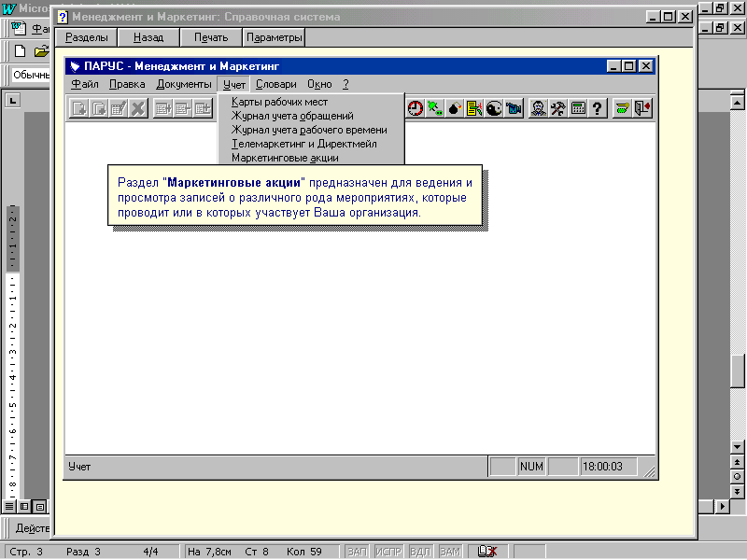Open the Документы menu in PARUS
This screenshot has height=560, width=747.
(x=184, y=84)
